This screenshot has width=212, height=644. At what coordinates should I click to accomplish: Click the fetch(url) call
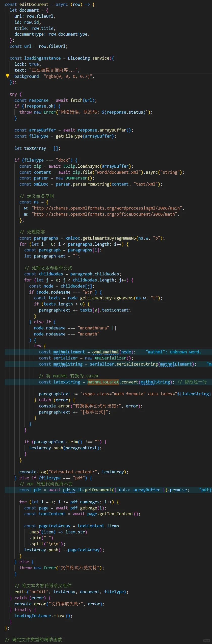pyautogui.click(x=83, y=100)
